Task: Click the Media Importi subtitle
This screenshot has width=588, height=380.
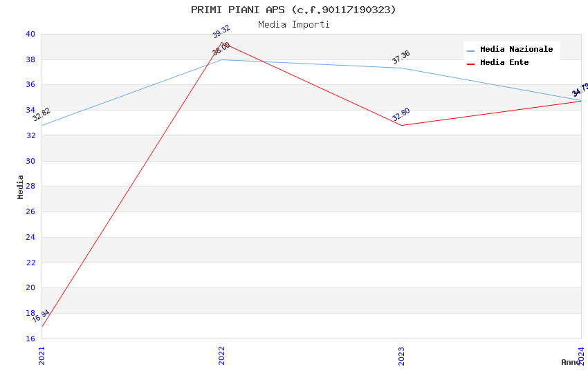Action: coord(293,25)
